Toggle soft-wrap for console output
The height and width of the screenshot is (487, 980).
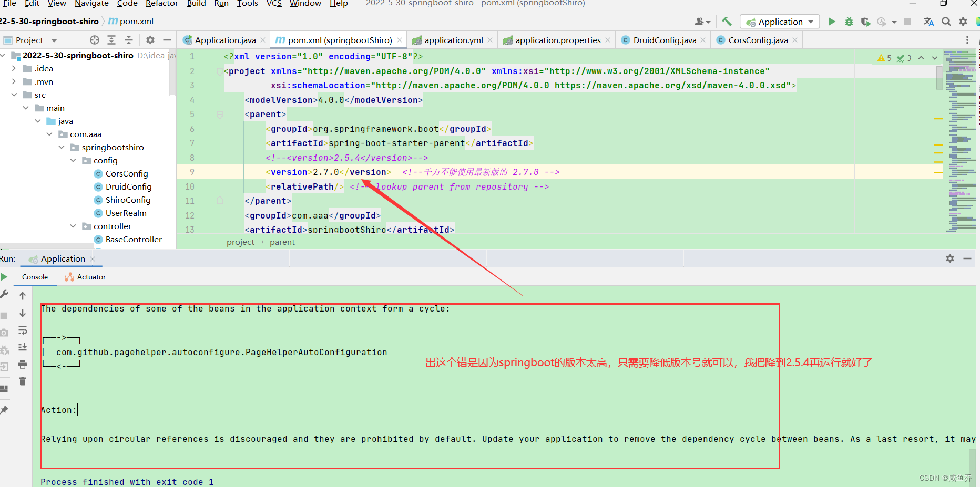click(23, 331)
